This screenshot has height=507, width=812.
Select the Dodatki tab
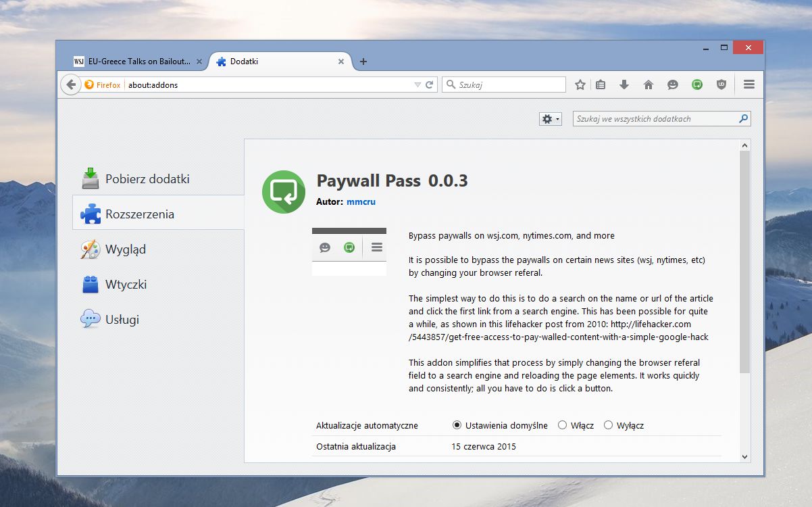pyautogui.click(x=280, y=62)
